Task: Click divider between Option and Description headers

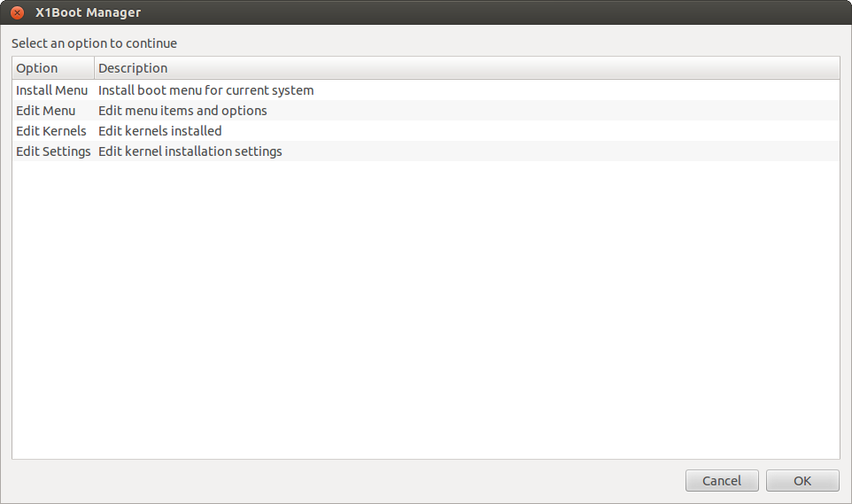Action: pyautogui.click(x=94, y=68)
